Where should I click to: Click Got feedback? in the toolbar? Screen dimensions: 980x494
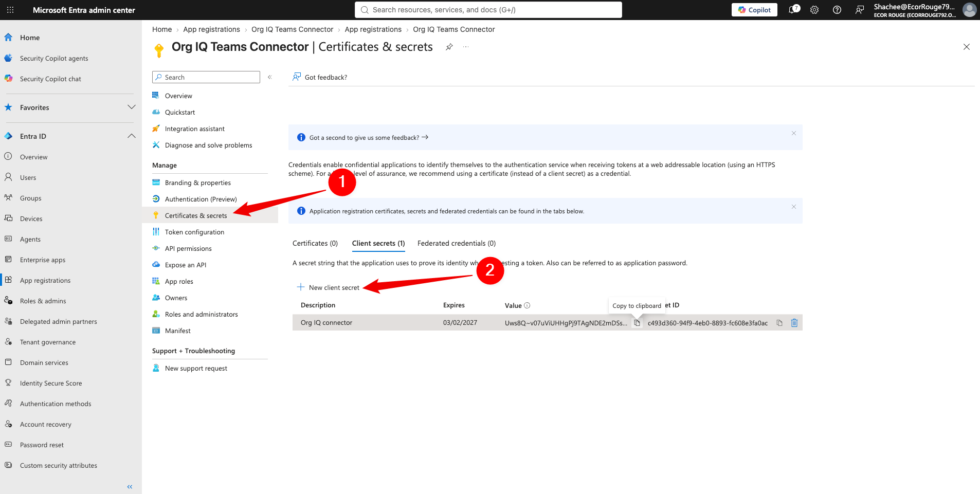tap(320, 77)
